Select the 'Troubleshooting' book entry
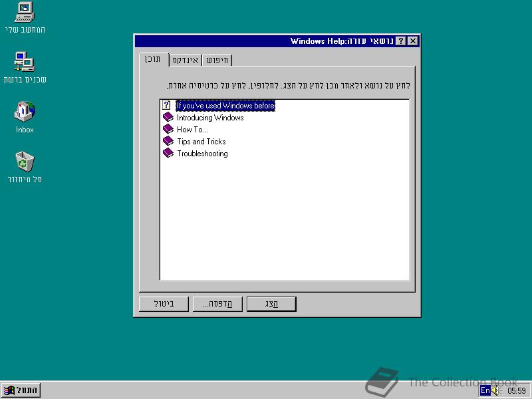Viewport: 532px width, 399px height. [x=202, y=154]
